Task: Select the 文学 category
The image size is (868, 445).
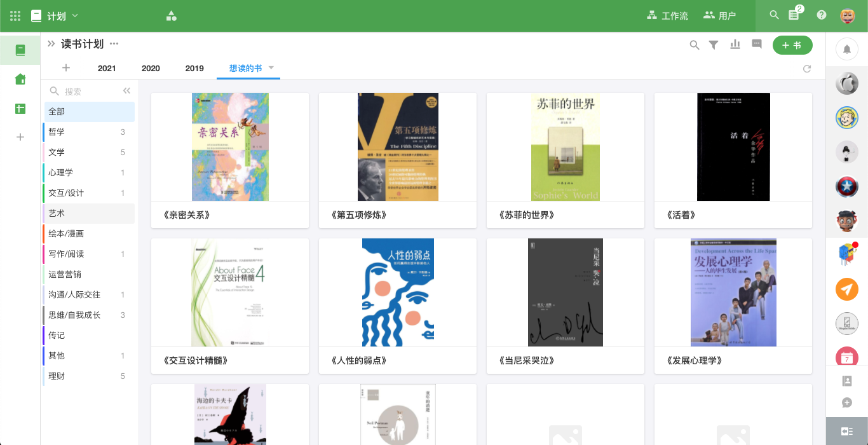Action: pyautogui.click(x=89, y=153)
